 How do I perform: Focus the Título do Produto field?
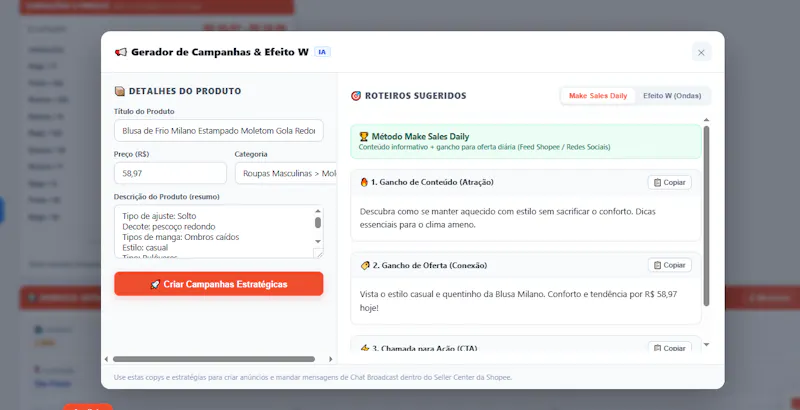[x=218, y=131]
